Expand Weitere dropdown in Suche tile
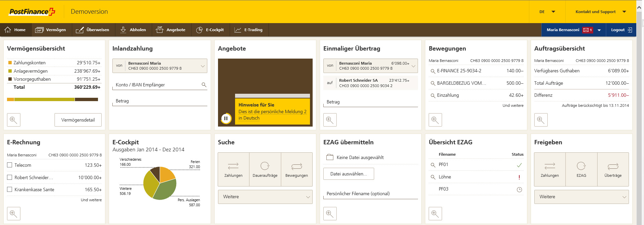Screen dimensions: 644x225 (265, 197)
